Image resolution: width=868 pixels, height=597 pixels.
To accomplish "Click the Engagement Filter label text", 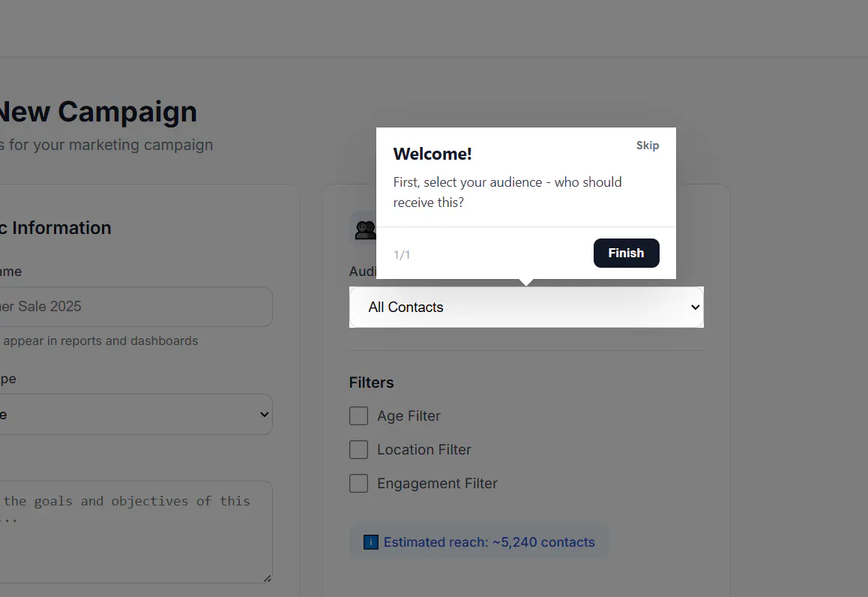I will tap(437, 484).
